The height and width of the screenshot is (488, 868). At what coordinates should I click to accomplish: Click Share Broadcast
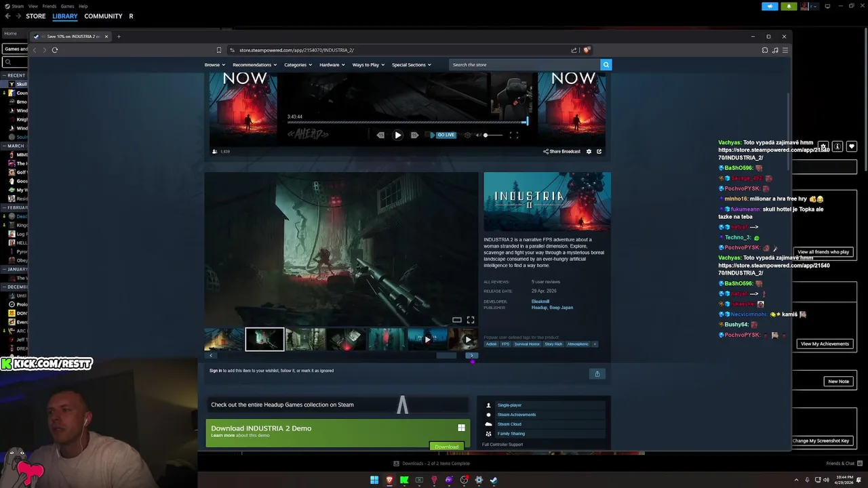click(561, 151)
